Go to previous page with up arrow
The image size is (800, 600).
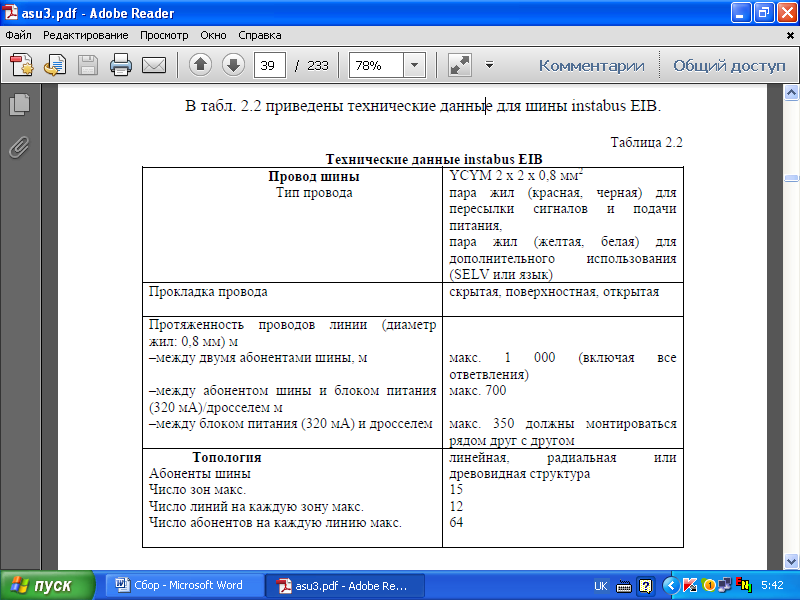[x=201, y=65]
